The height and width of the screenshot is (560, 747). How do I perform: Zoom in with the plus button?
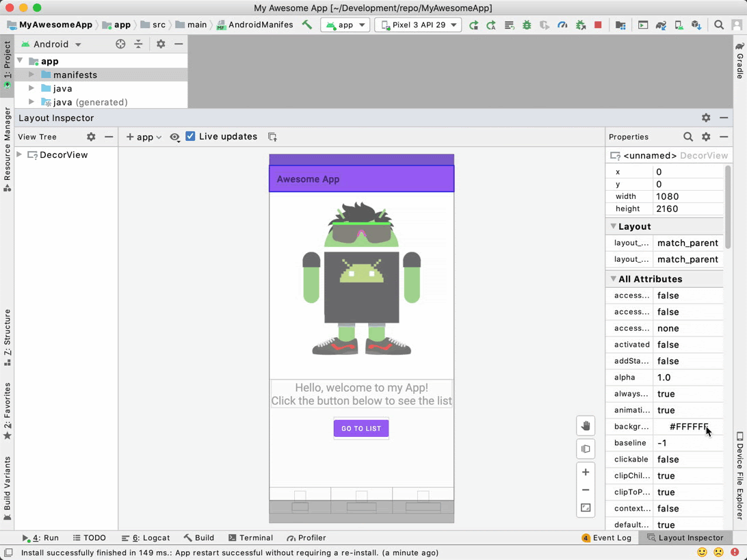(x=586, y=472)
